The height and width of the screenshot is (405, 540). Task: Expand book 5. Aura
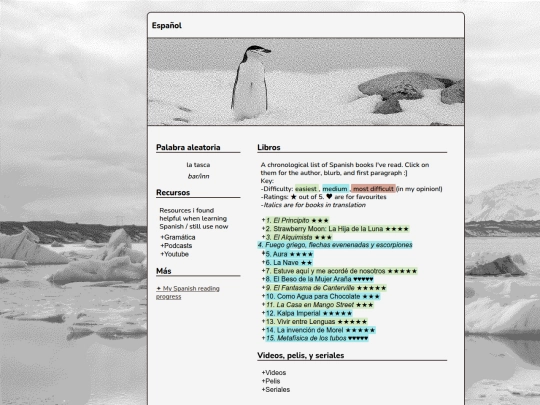[288, 254]
